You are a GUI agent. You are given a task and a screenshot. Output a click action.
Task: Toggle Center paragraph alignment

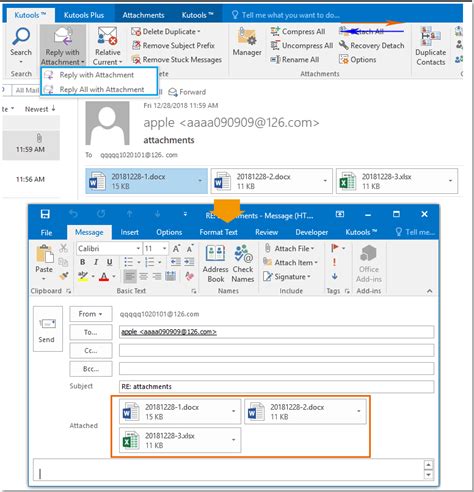coord(143,276)
